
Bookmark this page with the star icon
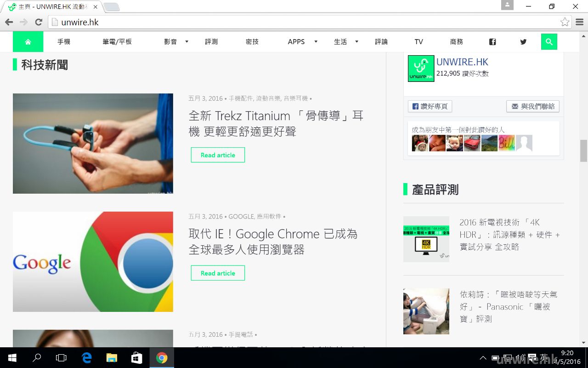click(x=565, y=22)
